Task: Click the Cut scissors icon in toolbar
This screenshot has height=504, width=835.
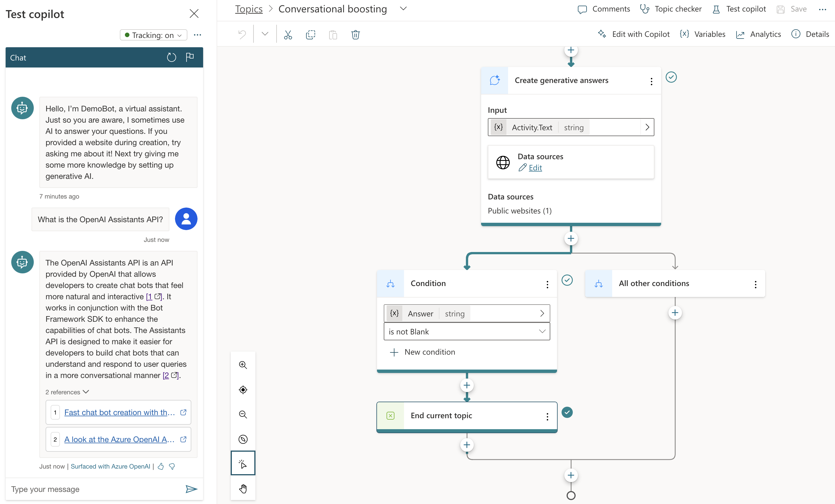Action: [288, 35]
